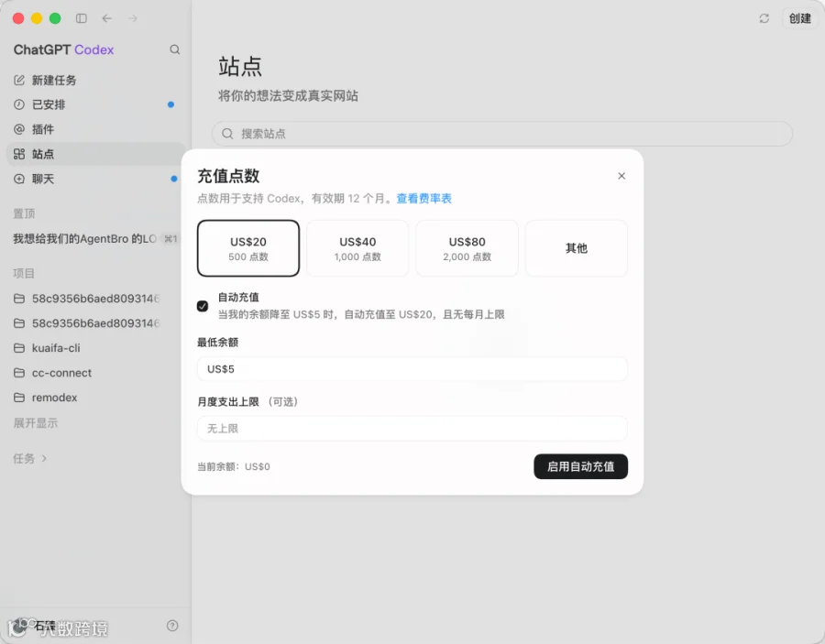This screenshot has width=825, height=644.
Task: Open 插件 in the sidebar
Action: 95,129
